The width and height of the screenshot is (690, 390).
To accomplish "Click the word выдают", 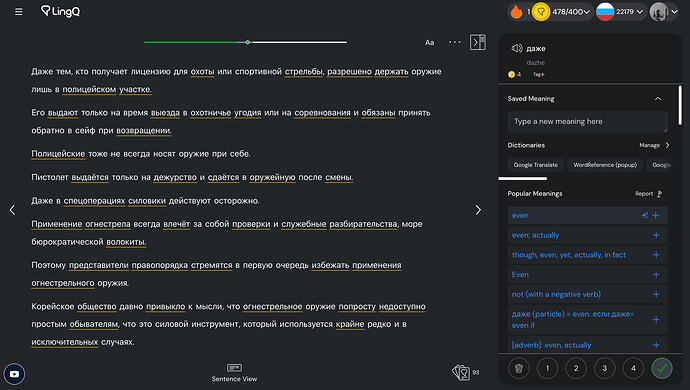I will [63, 113].
